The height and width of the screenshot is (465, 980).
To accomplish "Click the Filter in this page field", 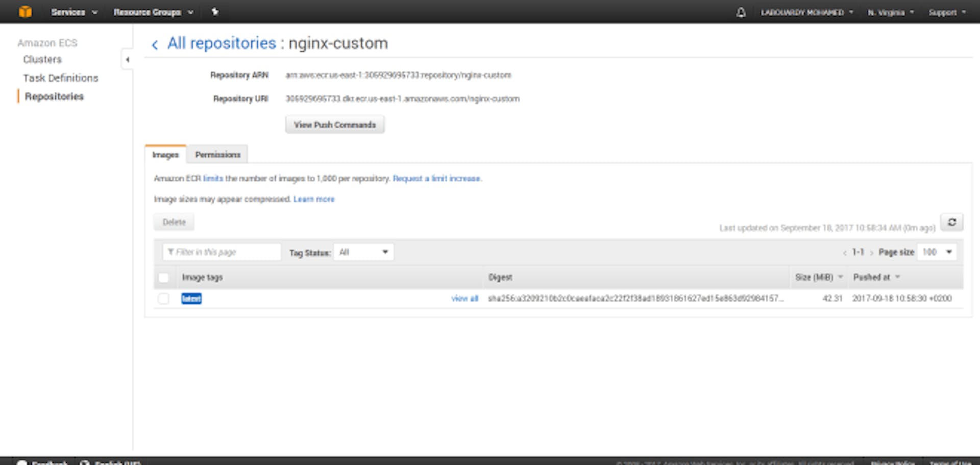I will point(222,252).
